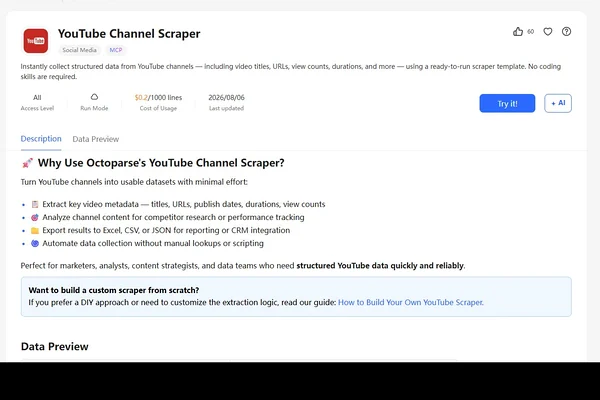
Task: Click the Why Use Octoparse's YouTube Channel Scraper heading
Action: (x=161, y=163)
